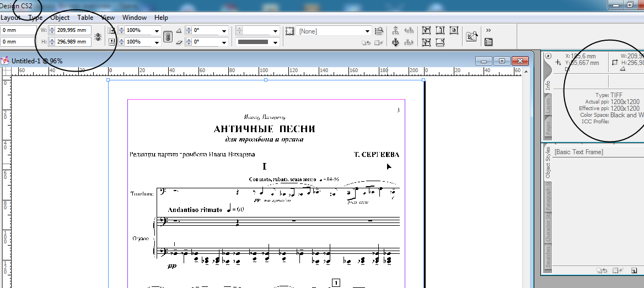Expand hidden control bar items double chevron
Viewport: 644px width, 288px height.
(x=489, y=30)
